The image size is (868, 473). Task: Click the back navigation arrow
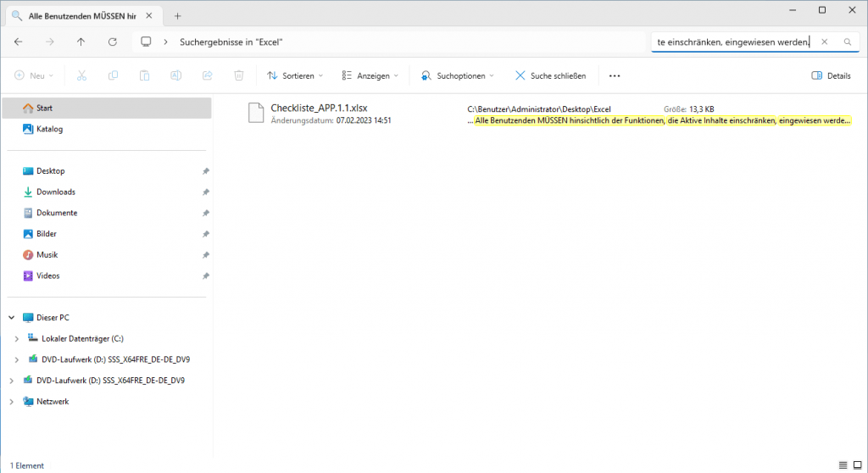pos(19,42)
